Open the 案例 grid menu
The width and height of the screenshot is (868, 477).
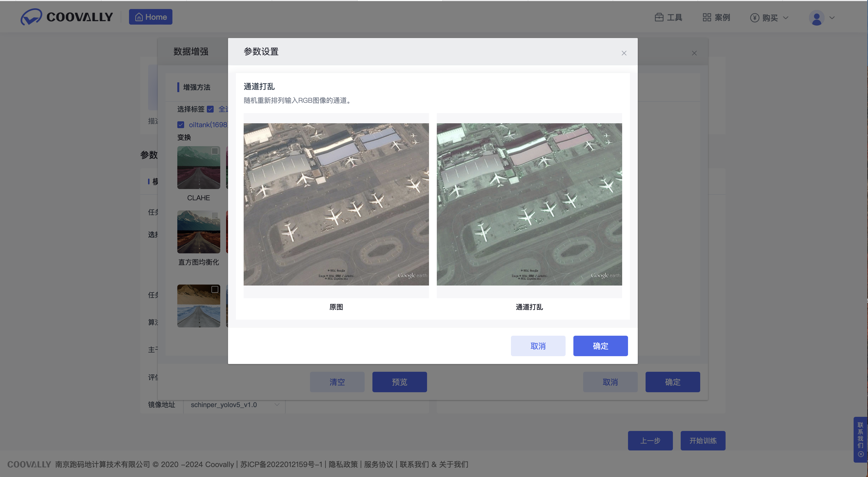716,18
